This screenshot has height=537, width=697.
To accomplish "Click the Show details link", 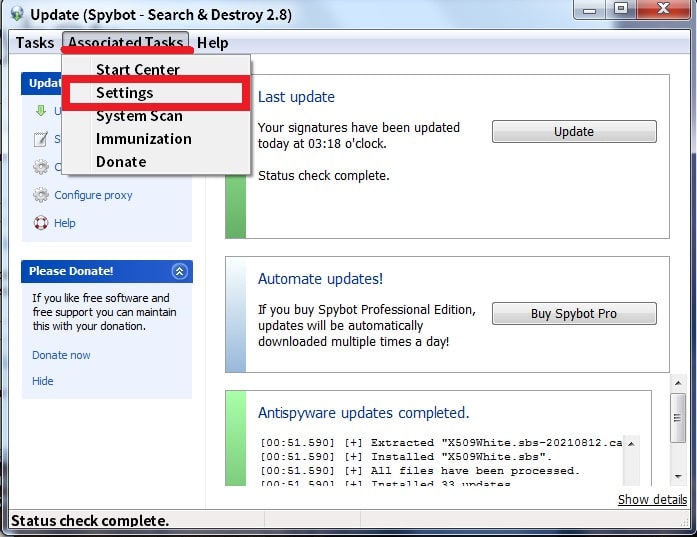I will tap(652, 500).
